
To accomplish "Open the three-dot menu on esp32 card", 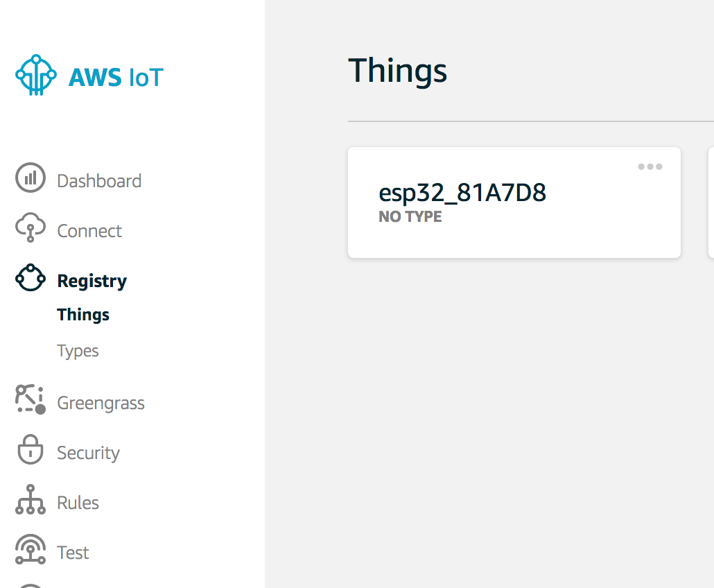I will [650, 166].
